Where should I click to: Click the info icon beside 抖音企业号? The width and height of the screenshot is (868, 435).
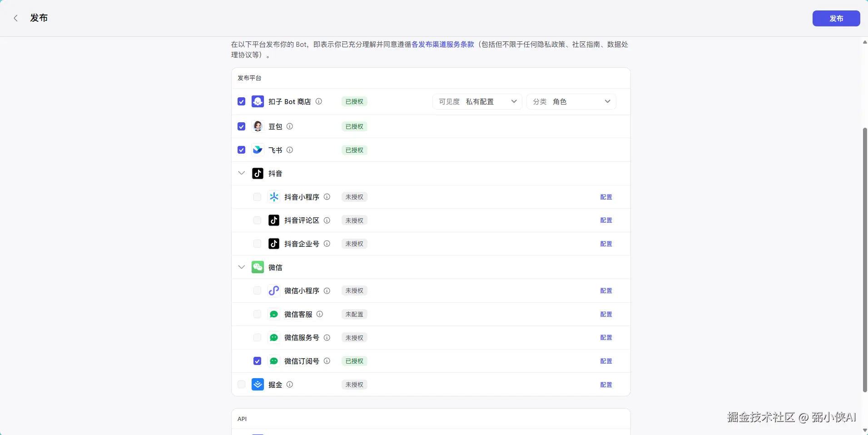pos(327,244)
